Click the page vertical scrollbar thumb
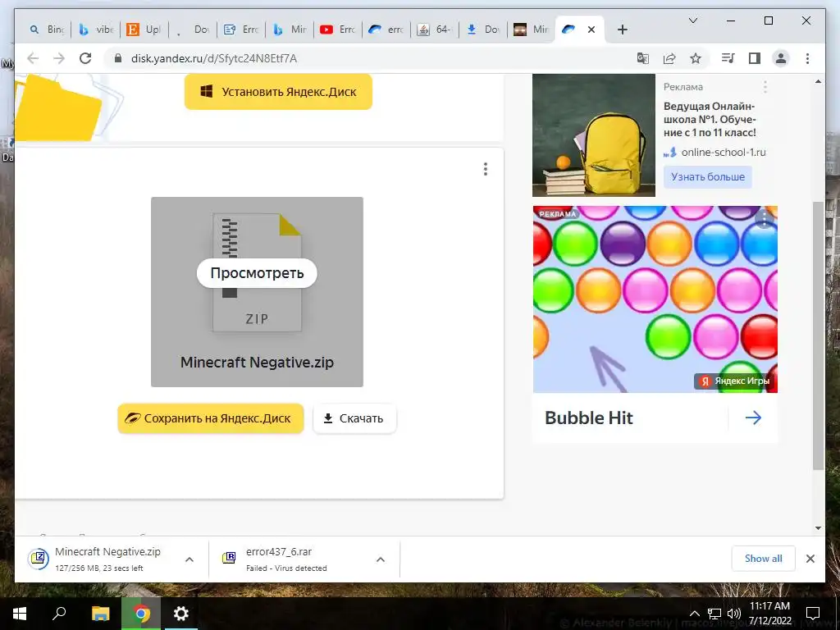 818,336
